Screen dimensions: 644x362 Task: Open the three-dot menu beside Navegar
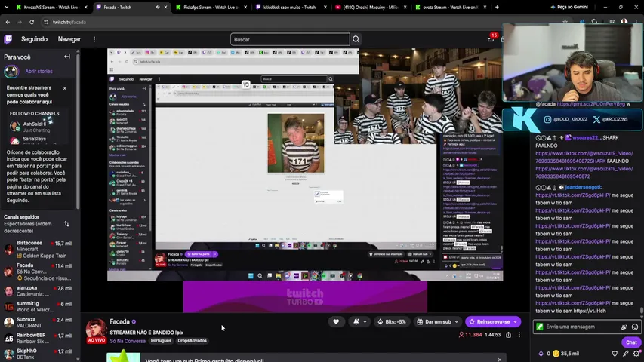pos(94,39)
